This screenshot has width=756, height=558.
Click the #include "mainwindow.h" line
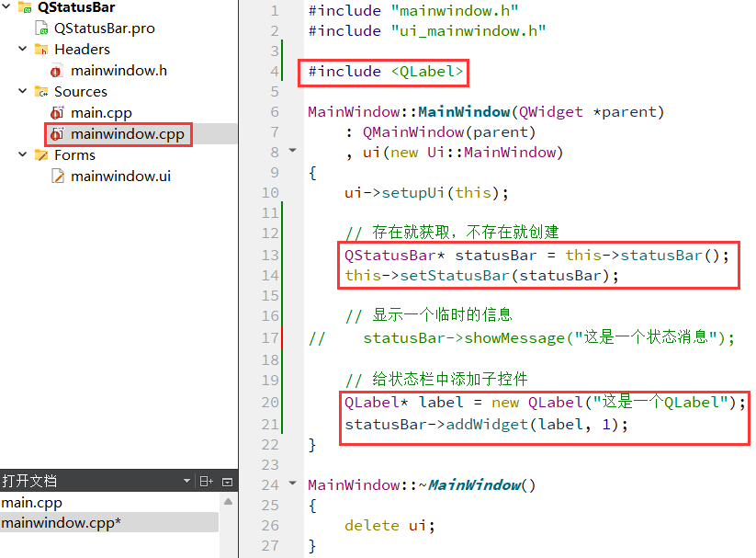click(413, 11)
